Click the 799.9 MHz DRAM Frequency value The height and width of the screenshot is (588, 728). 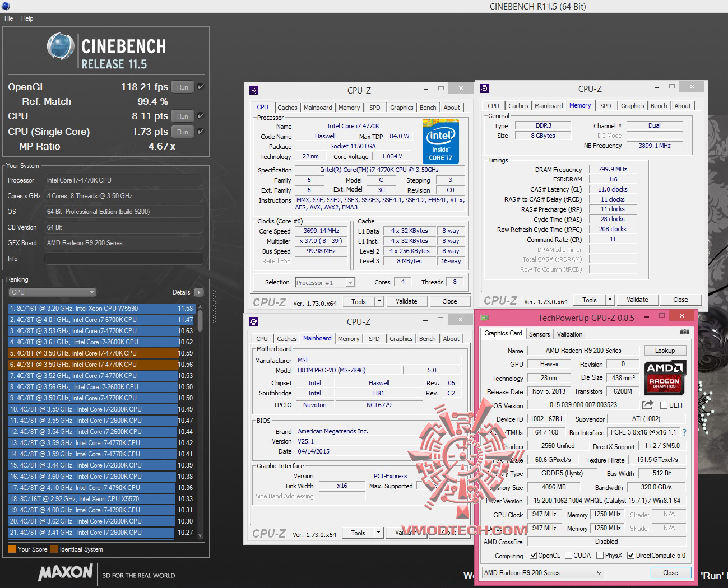tap(613, 169)
